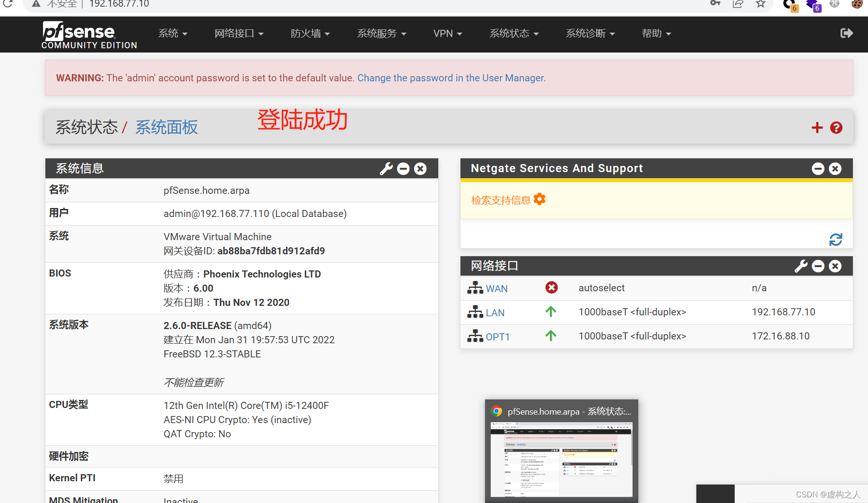
Task: Select the gateway ID ab88ba7fdb81d912afd9
Action: pos(271,251)
